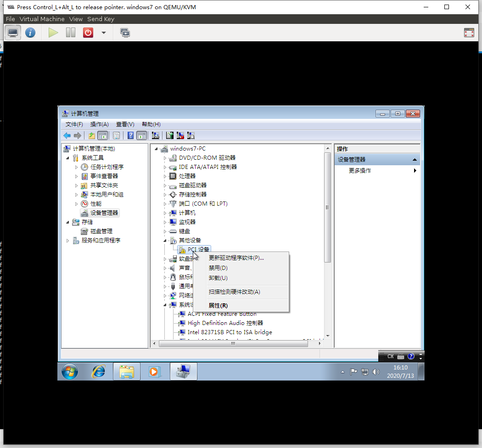482x448 pixels.
Task: Toggle the action pane visibility icon
Action: pos(141,135)
